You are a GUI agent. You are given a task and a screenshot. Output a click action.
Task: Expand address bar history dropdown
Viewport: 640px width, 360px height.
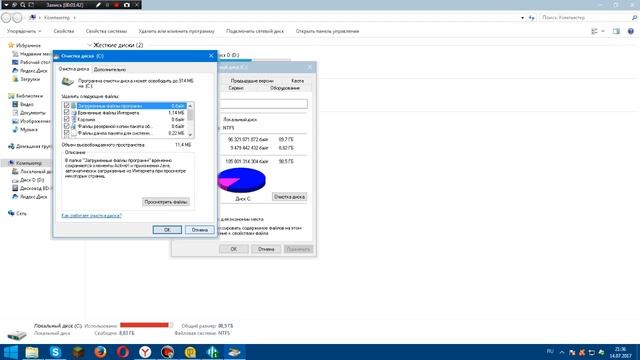point(522,18)
